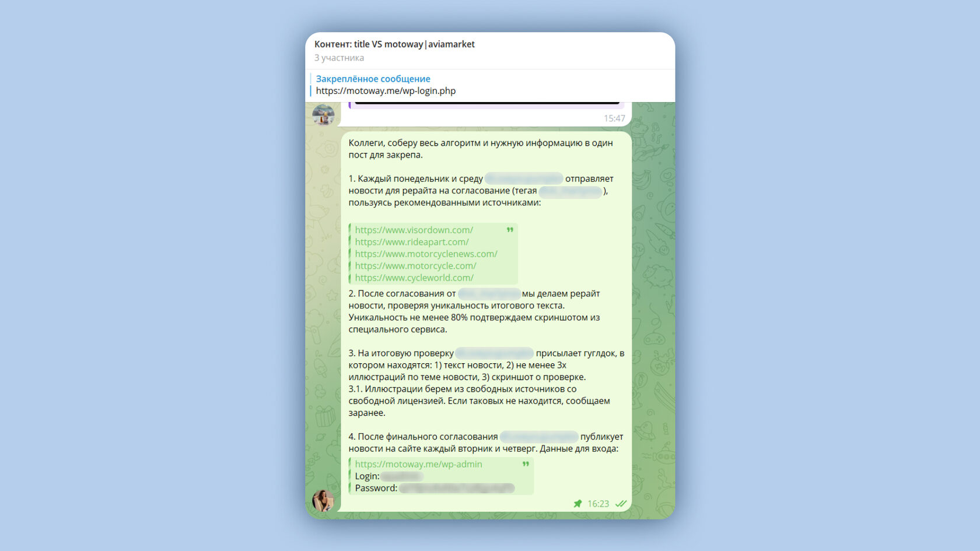Image resolution: width=980 pixels, height=551 pixels.
Task: Click the sender avatar with woman's photo
Action: (323, 500)
